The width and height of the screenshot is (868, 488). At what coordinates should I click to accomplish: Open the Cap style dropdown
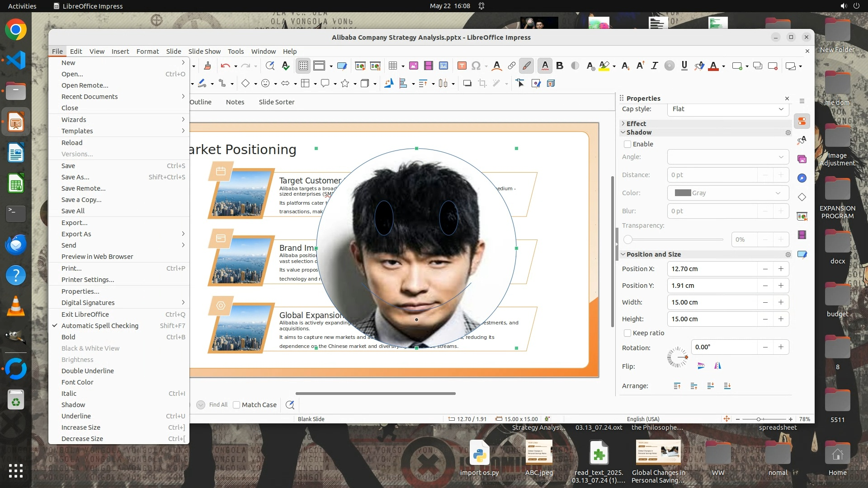pos(728,109)
